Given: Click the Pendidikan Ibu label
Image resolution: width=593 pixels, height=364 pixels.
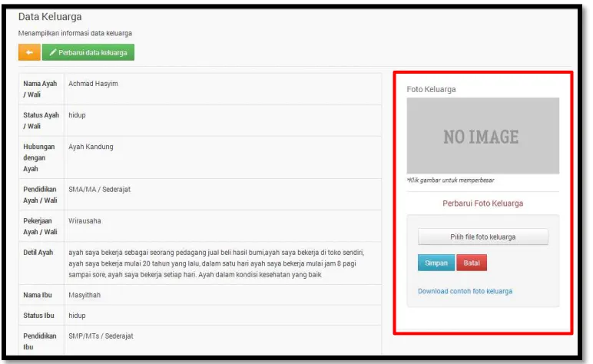Looking at the screenshot, I should point(40,341).
